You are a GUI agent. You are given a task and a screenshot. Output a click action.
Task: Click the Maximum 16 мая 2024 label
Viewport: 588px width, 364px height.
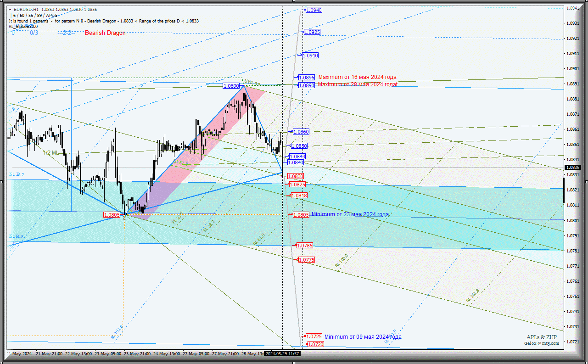357,77
